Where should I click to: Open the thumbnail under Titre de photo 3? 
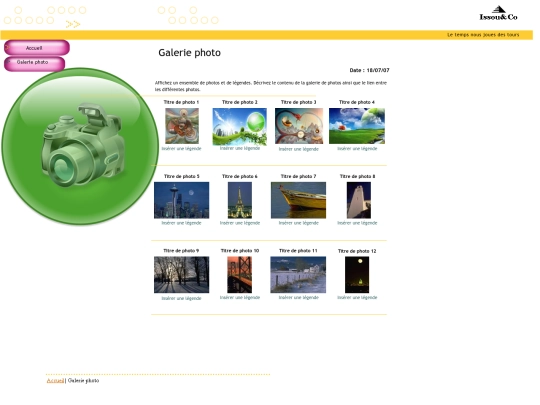point(299,126)
